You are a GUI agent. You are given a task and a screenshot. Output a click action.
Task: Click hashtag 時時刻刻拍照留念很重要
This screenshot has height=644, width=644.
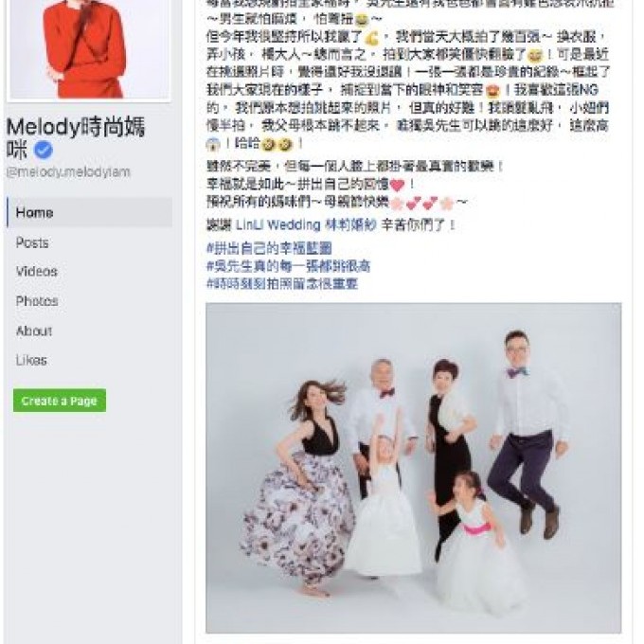(282, 284)
